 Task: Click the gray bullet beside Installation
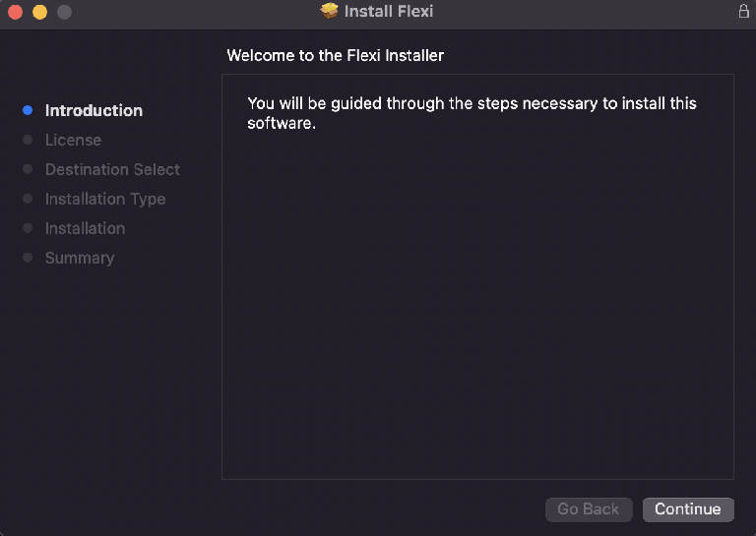pos(28,228)
